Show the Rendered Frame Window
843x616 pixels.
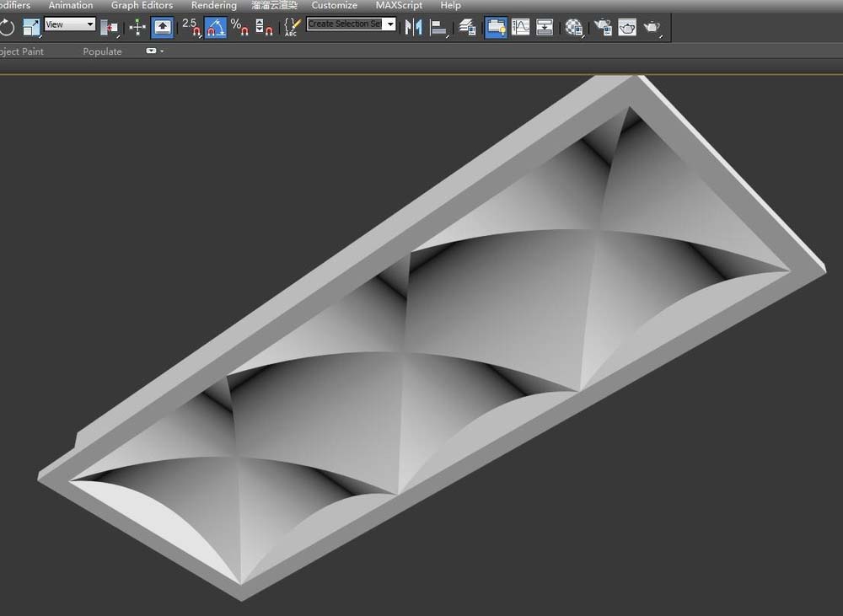point(627,27)
